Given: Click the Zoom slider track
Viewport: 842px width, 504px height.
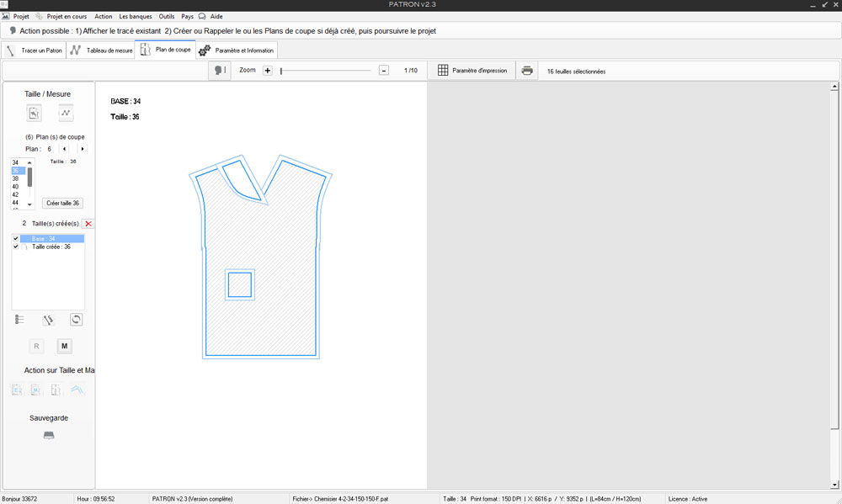Looking at the screenshot, I should 325,71.
